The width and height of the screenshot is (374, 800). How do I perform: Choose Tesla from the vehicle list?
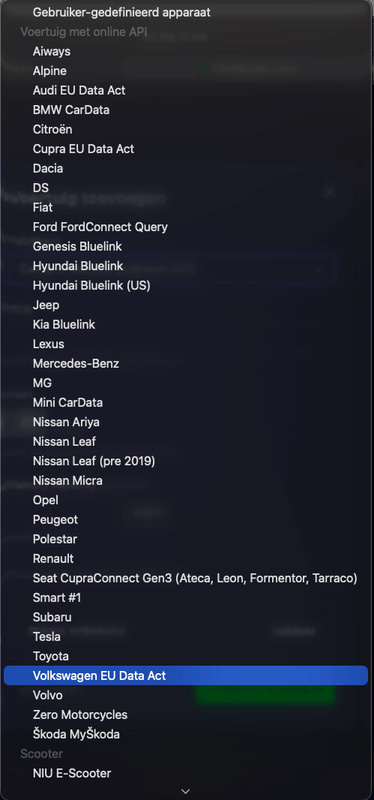186,636
